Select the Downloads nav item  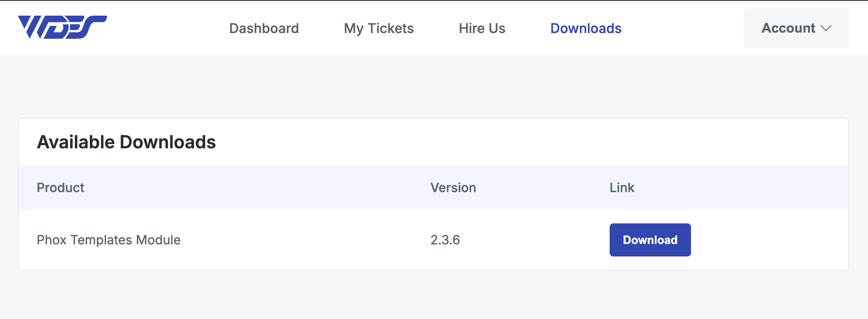586,28
